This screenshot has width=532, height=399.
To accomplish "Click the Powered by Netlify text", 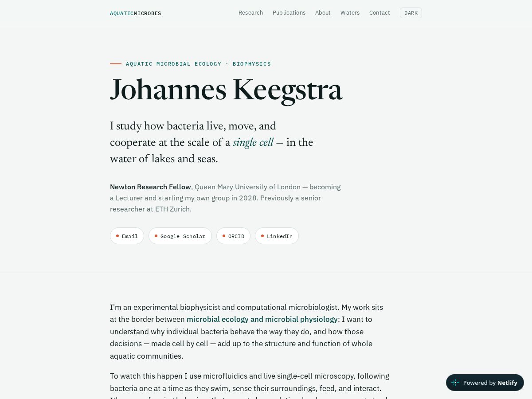I will tap(490, 383).
